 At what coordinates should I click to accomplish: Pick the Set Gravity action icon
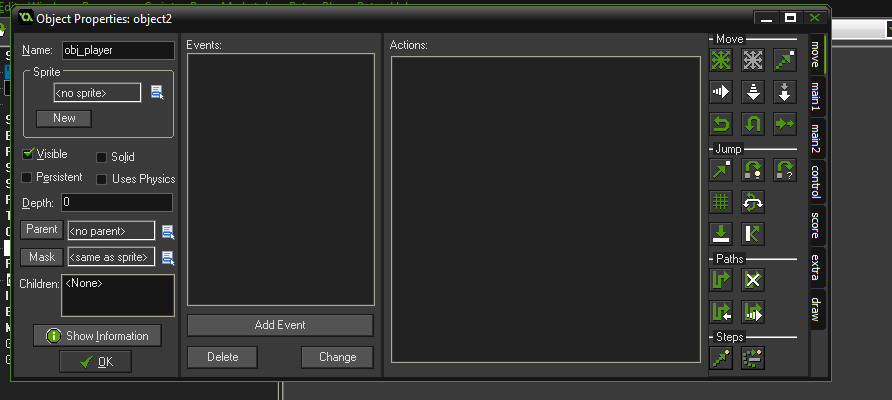tap(784, 92)
